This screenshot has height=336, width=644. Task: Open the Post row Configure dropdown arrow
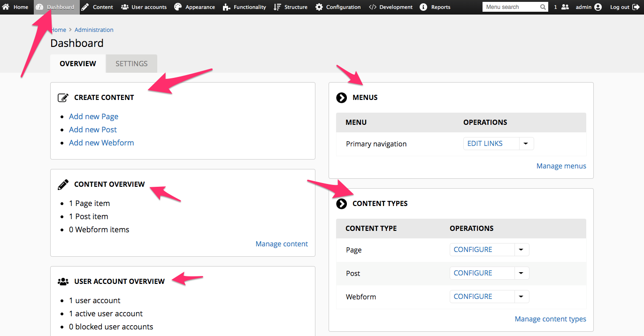[x=521, y=273]
